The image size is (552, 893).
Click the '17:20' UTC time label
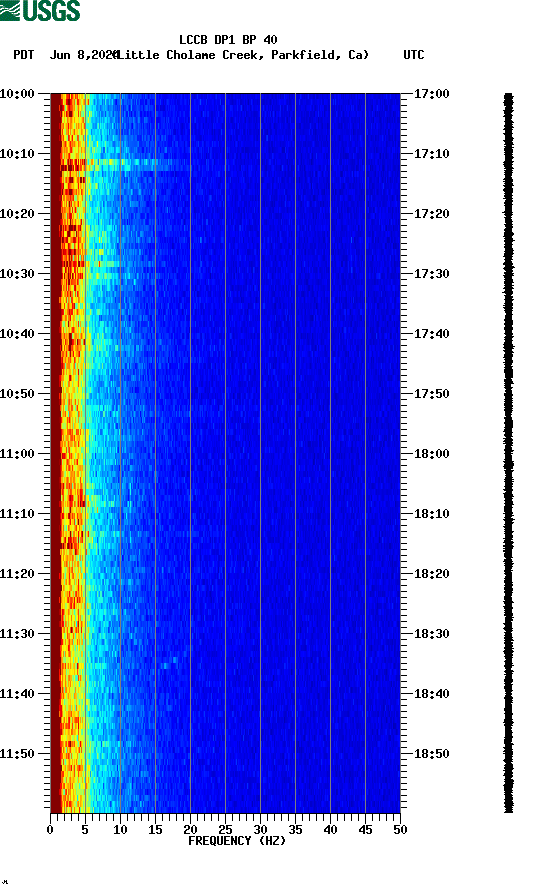(431, 214)
